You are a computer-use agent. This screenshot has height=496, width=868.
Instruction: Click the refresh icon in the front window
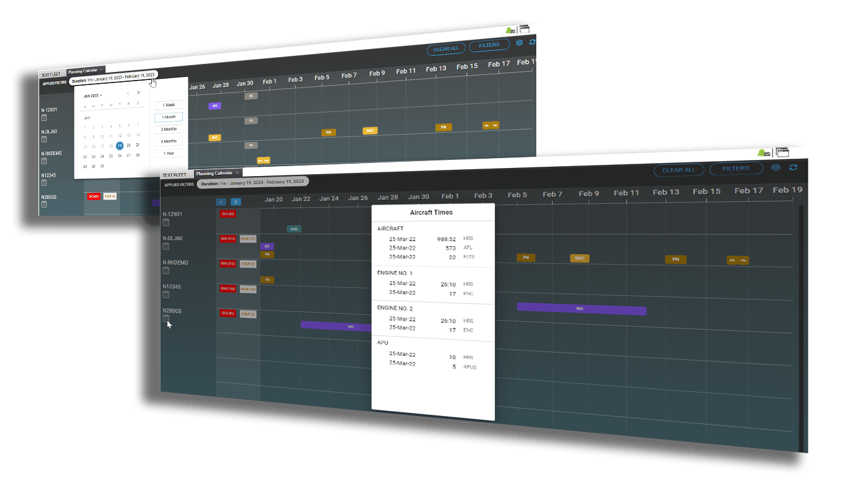coord(793,167)
